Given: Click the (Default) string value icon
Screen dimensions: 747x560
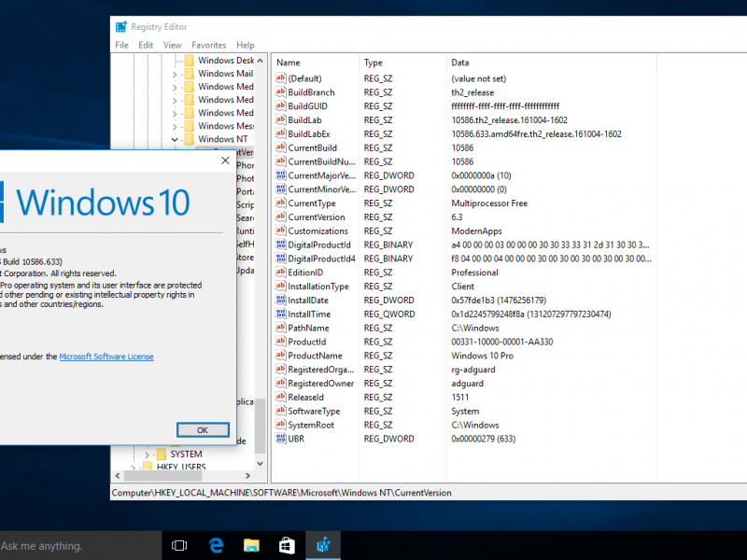Looking at the screenshot, I should click(x=281, y=78).
